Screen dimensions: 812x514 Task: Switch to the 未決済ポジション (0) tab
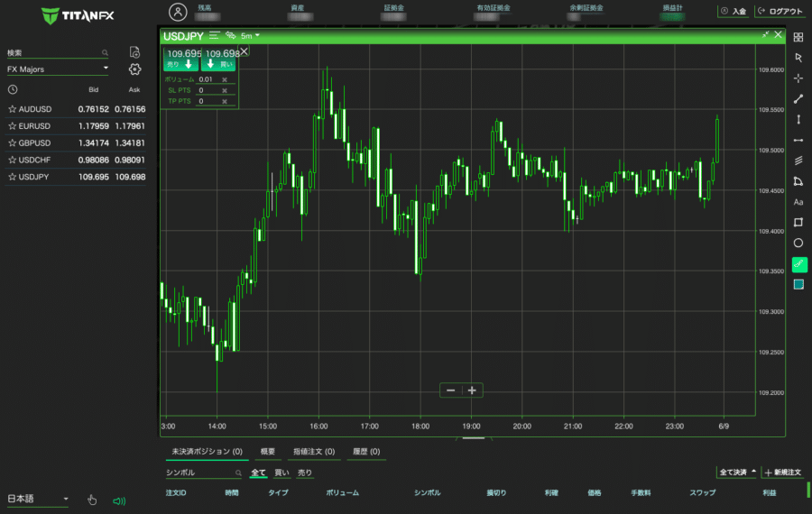[208, 452]
